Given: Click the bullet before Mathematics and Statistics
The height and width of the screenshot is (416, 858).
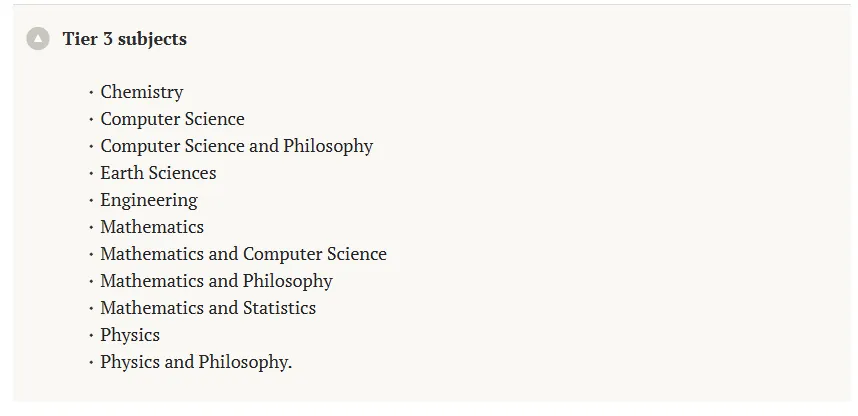Looking at the screenshot, I should (x=91, y=308).
